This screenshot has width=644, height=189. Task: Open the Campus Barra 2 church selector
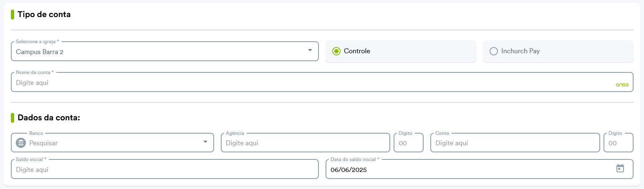[x=165, y=51]
